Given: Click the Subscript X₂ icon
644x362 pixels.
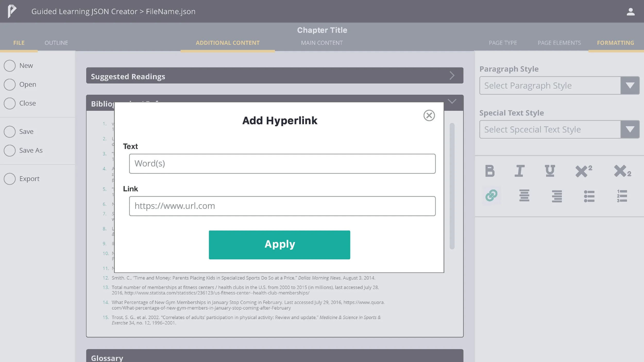Looking at the screenshot, I should click(x=622, y=171).
